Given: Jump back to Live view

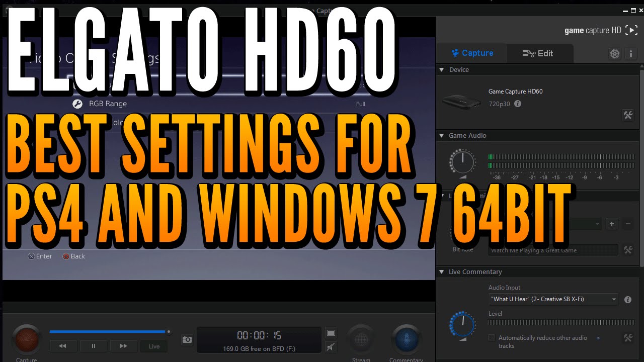Looking at the screenshot, I should pos(154,346).
